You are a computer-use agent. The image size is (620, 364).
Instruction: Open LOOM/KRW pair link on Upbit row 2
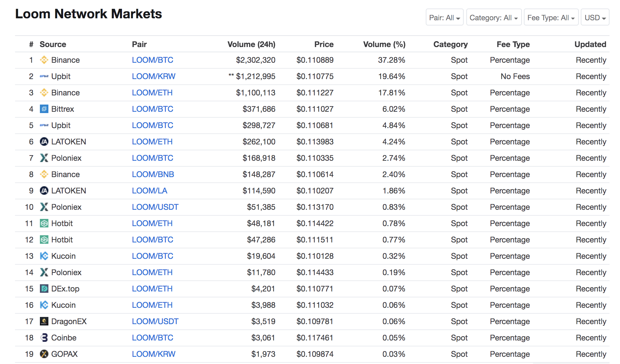click(x=153, y=76)
